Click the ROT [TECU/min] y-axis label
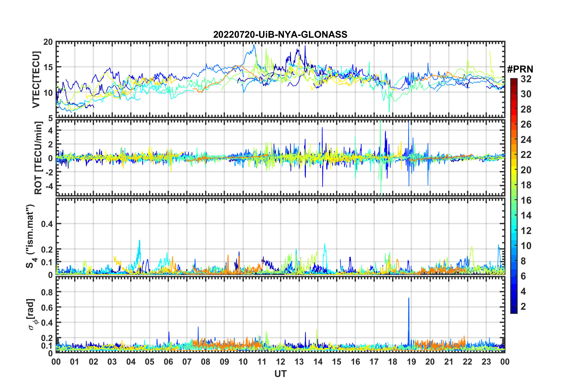561x392 pixels. (x=38, y=158)
